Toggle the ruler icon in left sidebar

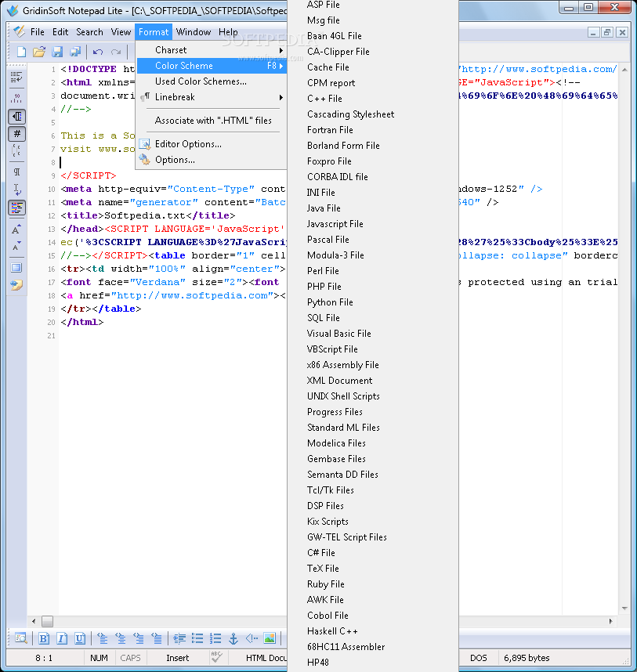click(x=16, y=98)
